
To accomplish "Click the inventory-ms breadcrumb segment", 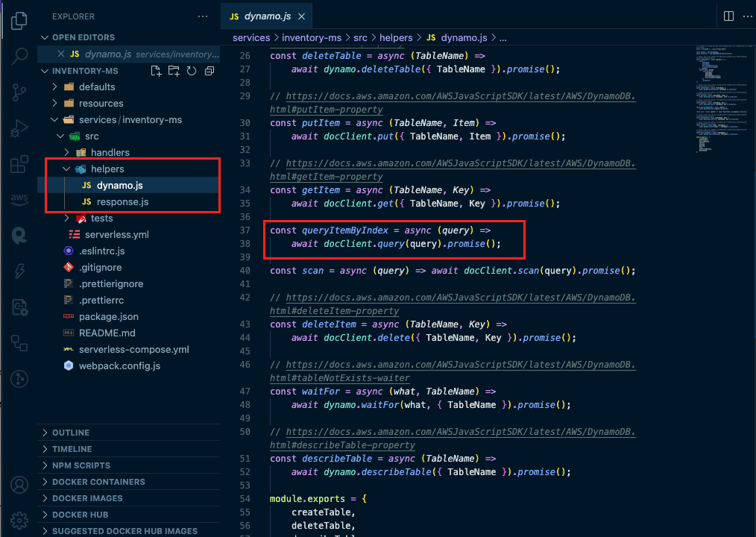I will 312,37.
